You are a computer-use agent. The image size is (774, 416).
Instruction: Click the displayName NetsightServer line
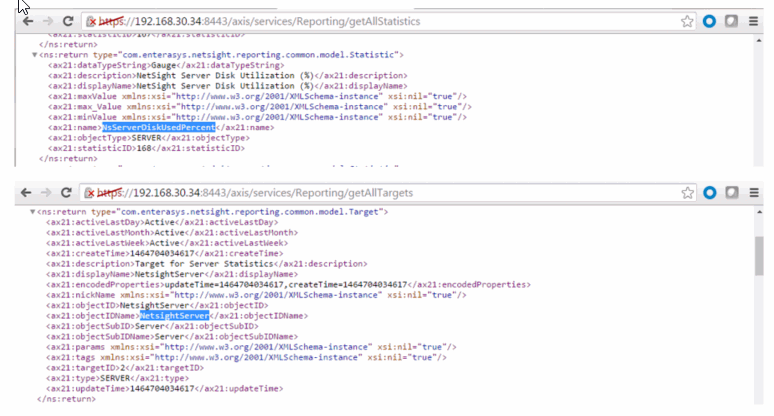pyautogui.click(x=172, y=274)
